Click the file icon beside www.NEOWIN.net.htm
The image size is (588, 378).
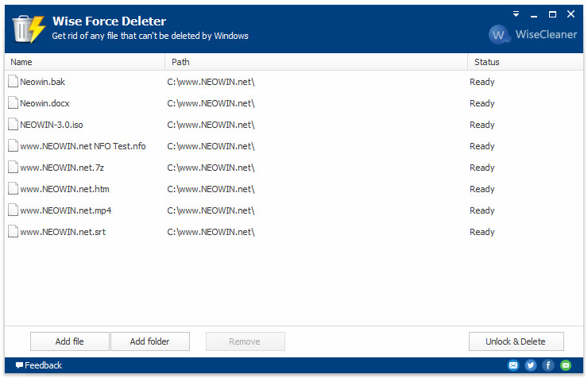14,188
